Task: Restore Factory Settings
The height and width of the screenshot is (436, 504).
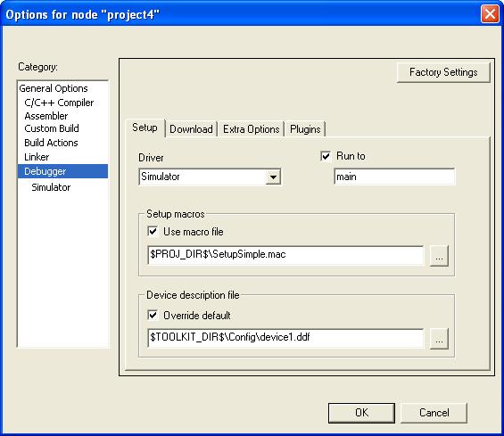Action: (x=443, y=72)
